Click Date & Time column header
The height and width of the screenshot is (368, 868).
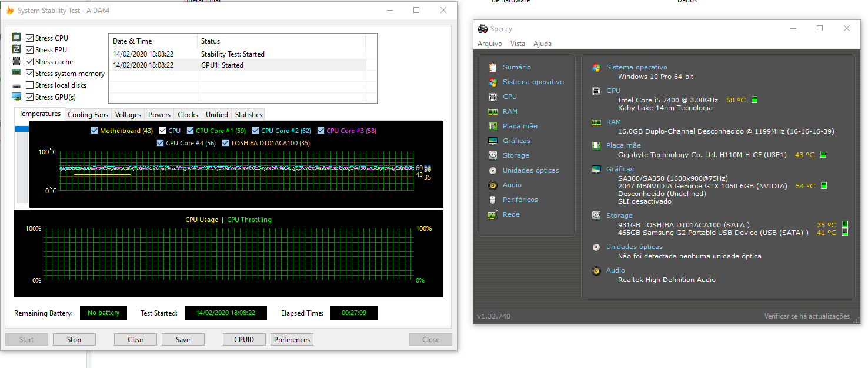pyautogui.click(x=153, y=41)
